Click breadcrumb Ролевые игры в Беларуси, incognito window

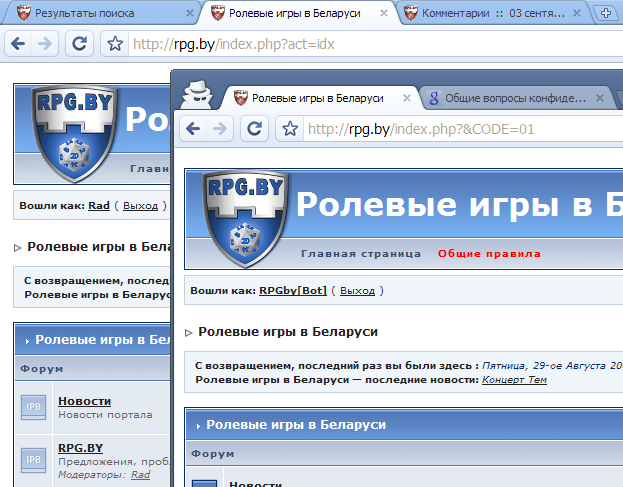pyautogui.click(x=288, y=332)
